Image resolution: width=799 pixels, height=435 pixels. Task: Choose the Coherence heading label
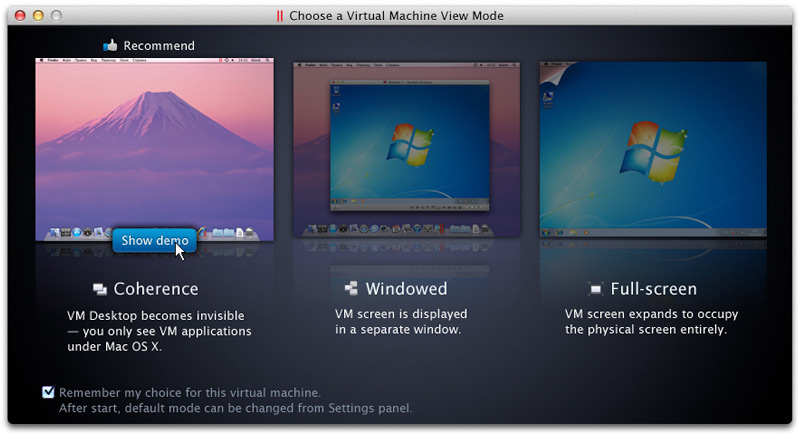click(x=156, y=289)
